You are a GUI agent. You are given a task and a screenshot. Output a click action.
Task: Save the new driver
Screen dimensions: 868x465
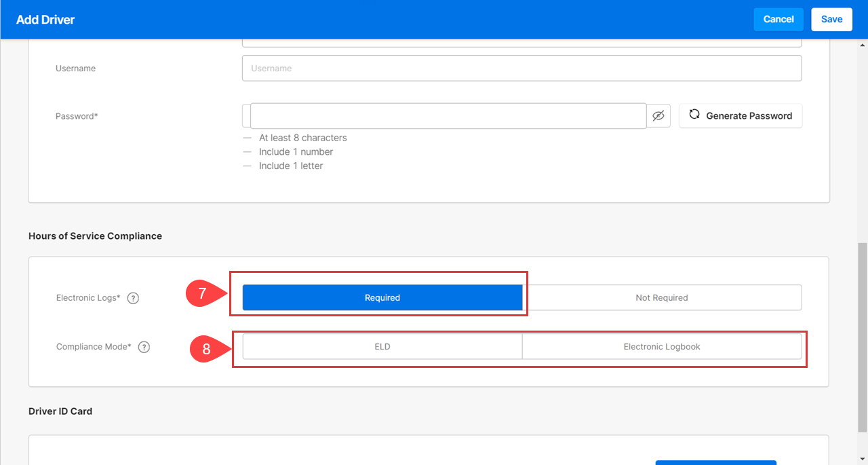pos(831,20)
